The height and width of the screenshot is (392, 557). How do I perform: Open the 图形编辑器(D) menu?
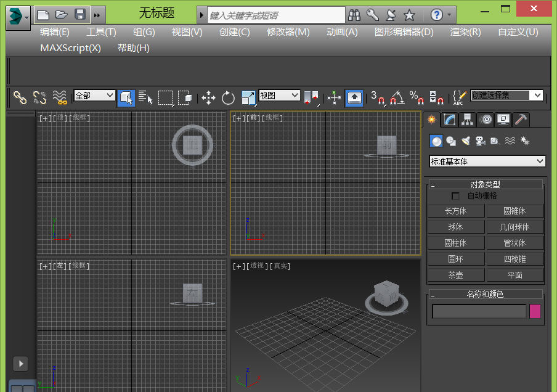(x=404, y=32)
